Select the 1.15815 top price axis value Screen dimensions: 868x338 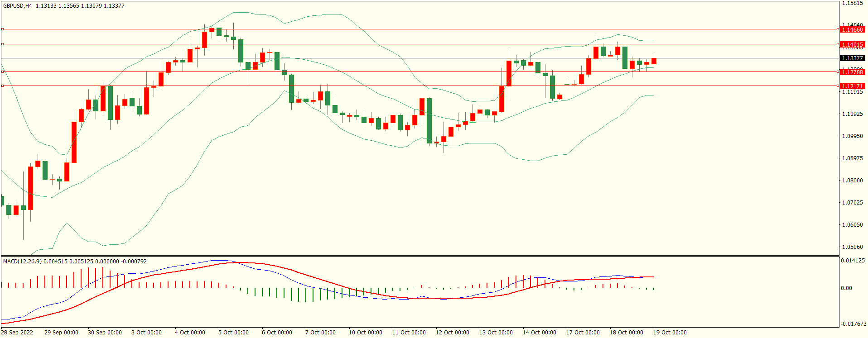pyautogui.click(x=852, y=3)
